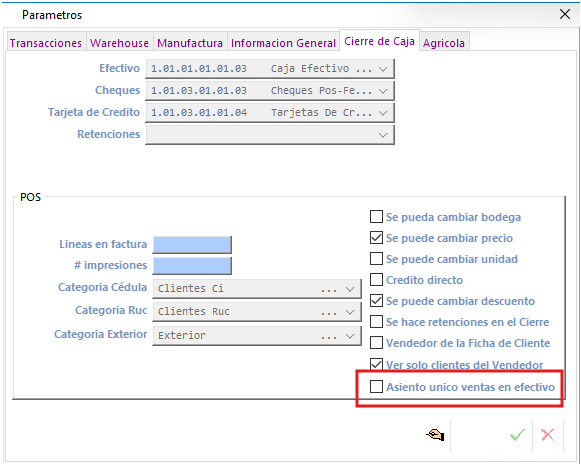
Task: Click the Lineas en factura field
Action: 192,245
